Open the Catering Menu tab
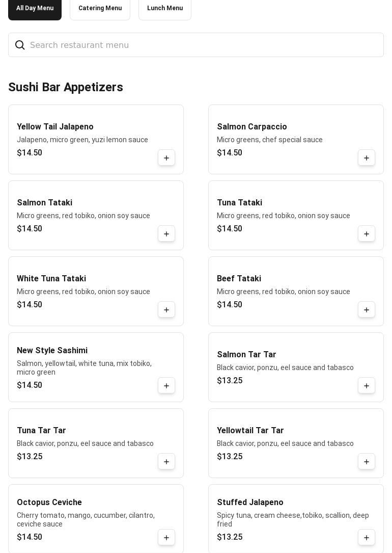Screen dimensions: 392x553 pyautogui.click(x=100, y=8)
